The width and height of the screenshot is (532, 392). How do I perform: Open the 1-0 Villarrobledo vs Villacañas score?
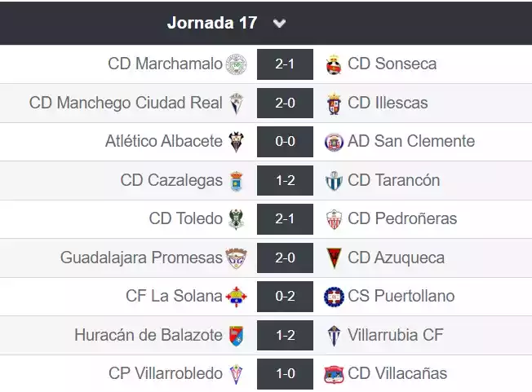[x=285, y=374]
